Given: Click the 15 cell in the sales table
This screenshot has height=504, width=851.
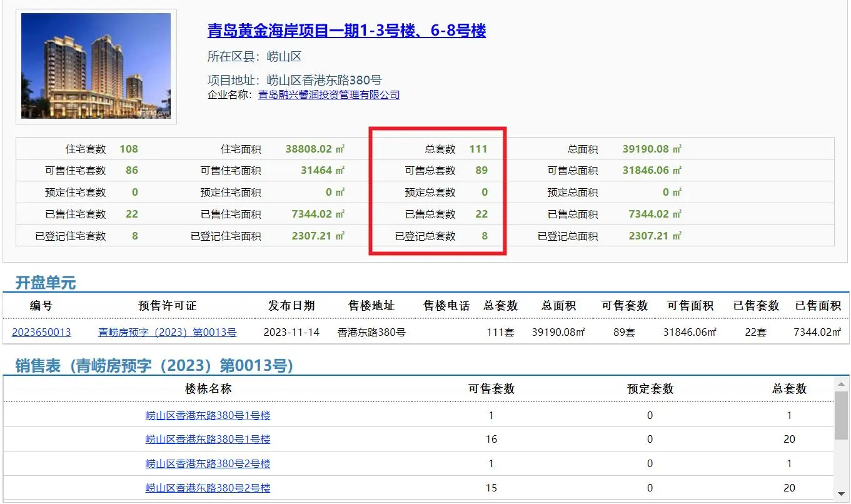Looking at the screenshot, I should 491,488.
